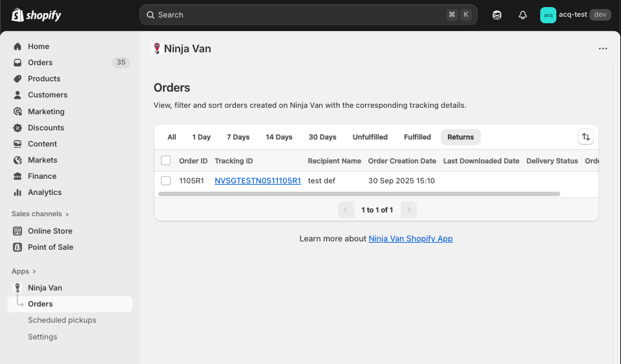The height and width of the screenshot is (364, 621).
Task: Open Analytics via its bar chart icon
Action: click(17, 192)
